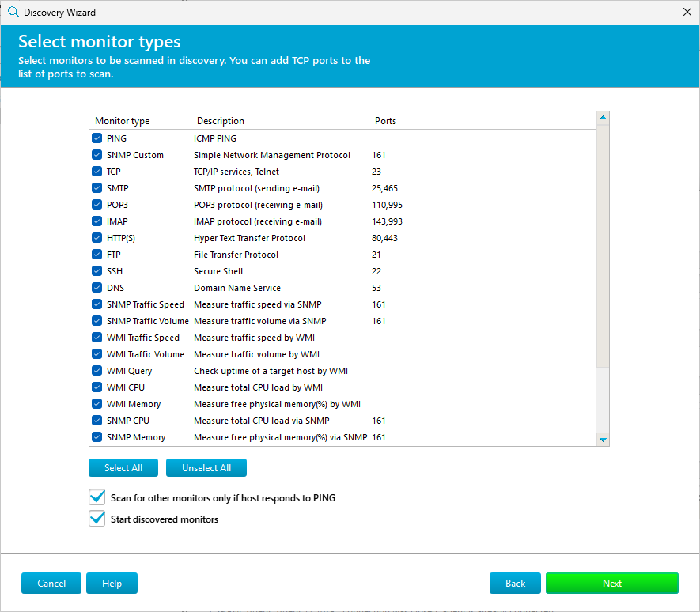Click the '143,993' ports value for IMAP

tap(387, 221)
